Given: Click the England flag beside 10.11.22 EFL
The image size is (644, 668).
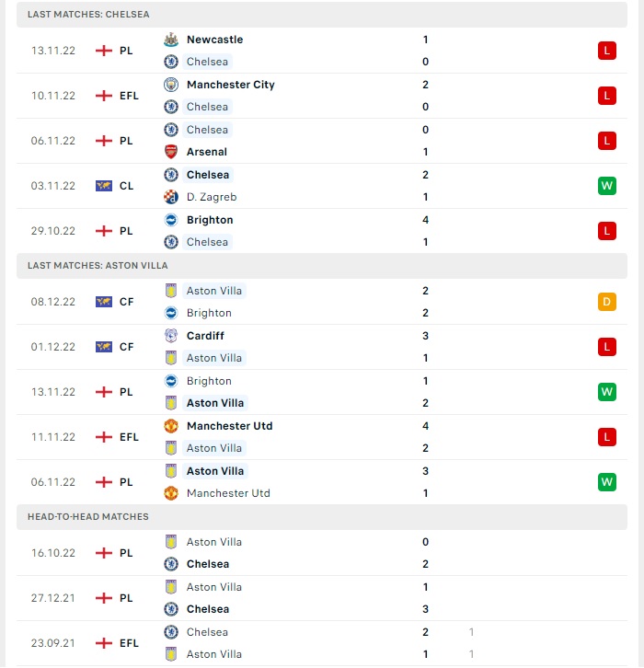Looking at the screenshot, I should 104,96.
